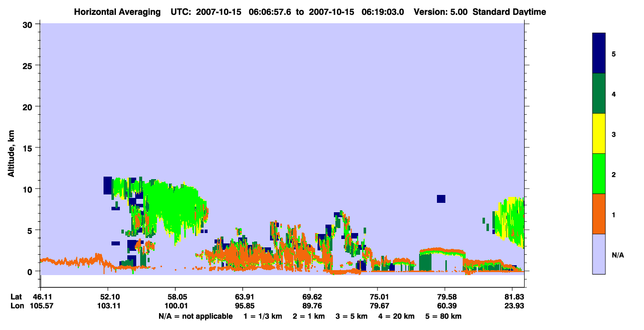Click 'Version: 5.00' in the title
644x330 pixels.
440,12
